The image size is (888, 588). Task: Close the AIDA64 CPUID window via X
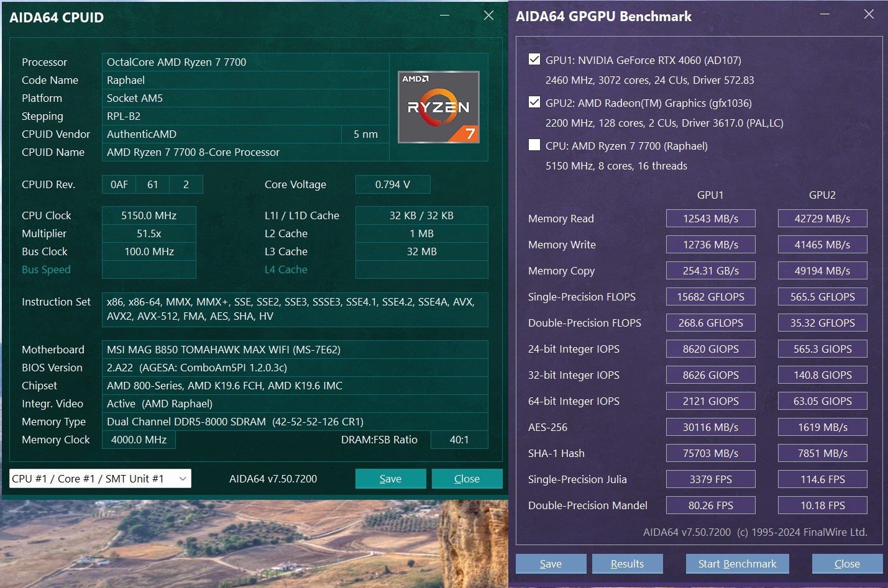[x=488, y=16]
